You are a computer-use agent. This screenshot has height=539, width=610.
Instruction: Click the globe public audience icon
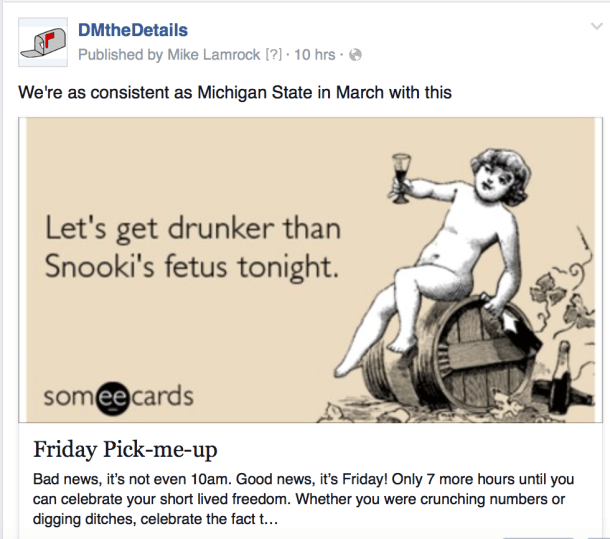coord(355,54)
